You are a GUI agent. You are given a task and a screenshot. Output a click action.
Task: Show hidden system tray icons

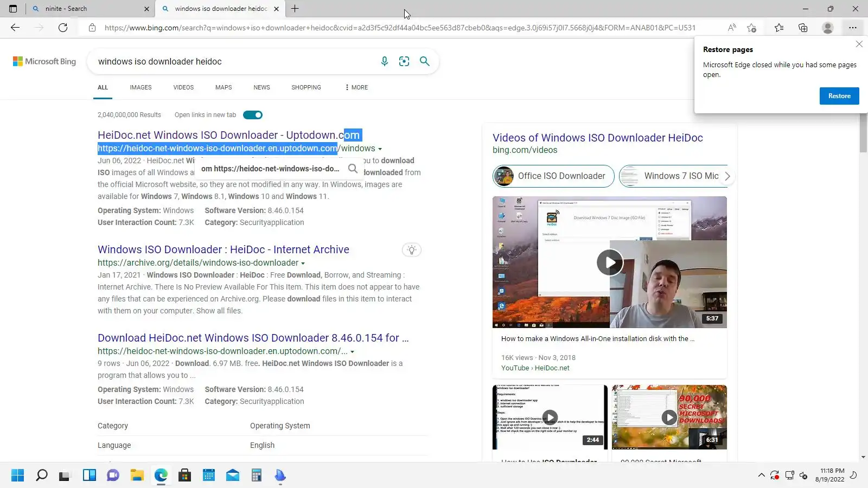(x=761, y=476)
